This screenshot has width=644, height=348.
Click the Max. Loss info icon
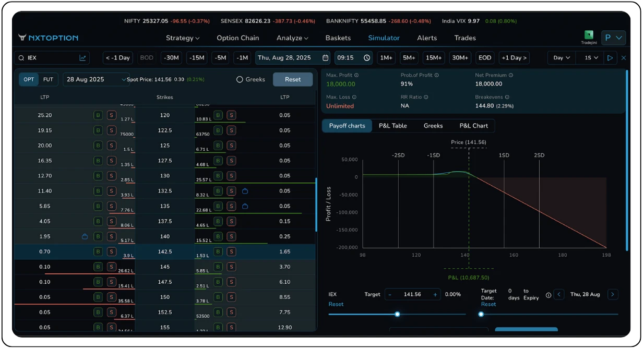tap(354, 97)
